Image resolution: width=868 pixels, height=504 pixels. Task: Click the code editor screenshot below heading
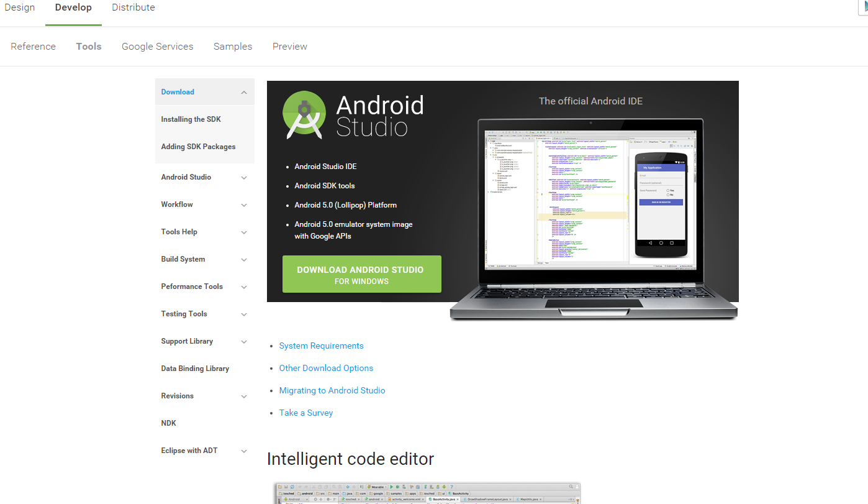tap(427, 493)
